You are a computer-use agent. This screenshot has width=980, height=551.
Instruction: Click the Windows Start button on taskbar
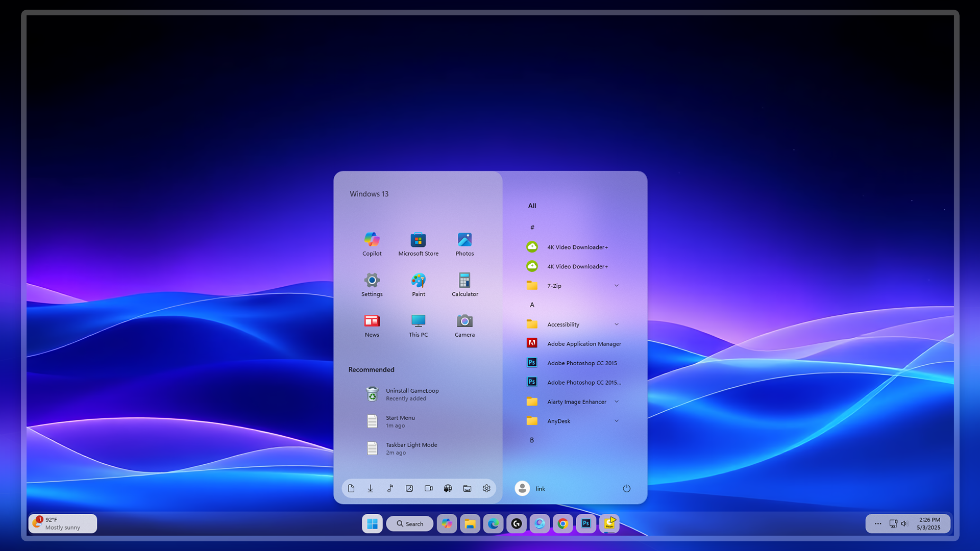click(372, 523)
